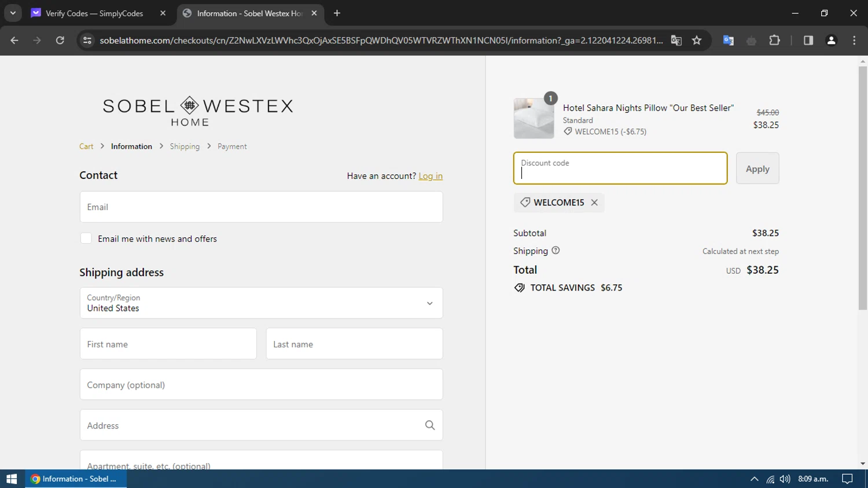Click the address bar URL

pos(381,41)
